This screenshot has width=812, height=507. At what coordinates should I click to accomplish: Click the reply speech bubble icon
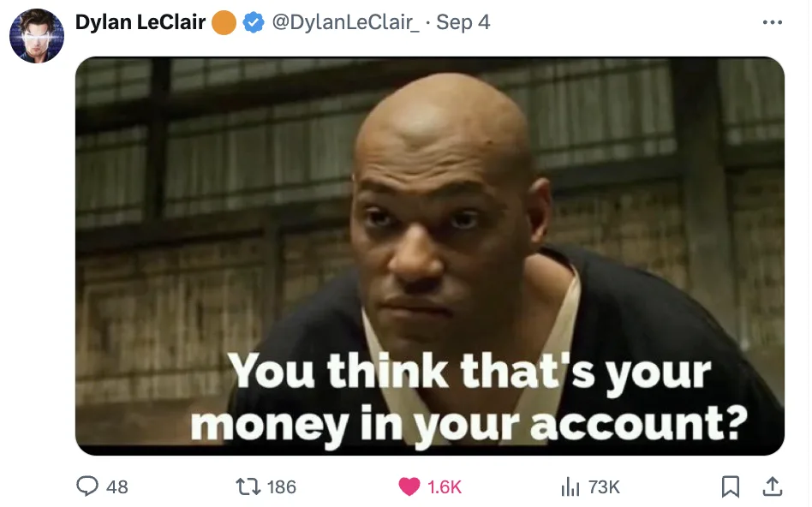(87, 486)
